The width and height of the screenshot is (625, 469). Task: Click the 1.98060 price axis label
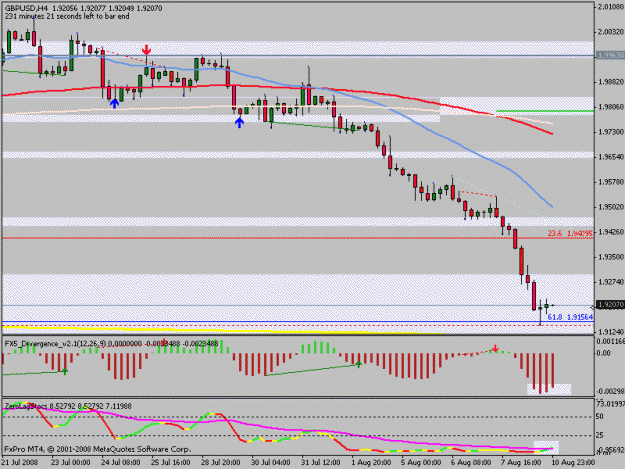click(611, 107)
